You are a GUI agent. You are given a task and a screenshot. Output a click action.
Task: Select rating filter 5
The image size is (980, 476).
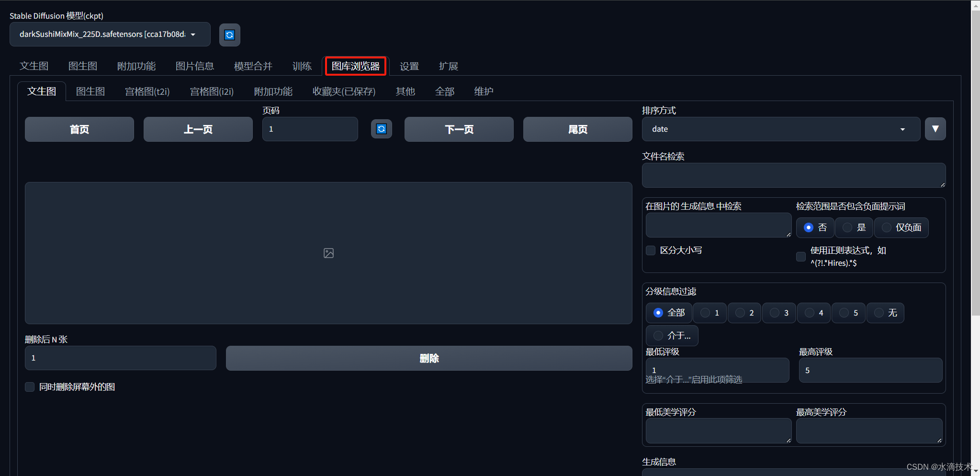[849, 313]
